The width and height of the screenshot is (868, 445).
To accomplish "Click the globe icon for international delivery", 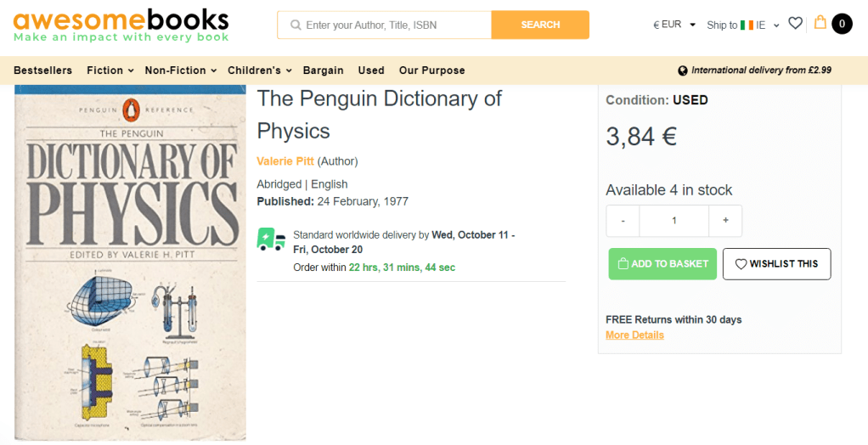I will [683, 70].
